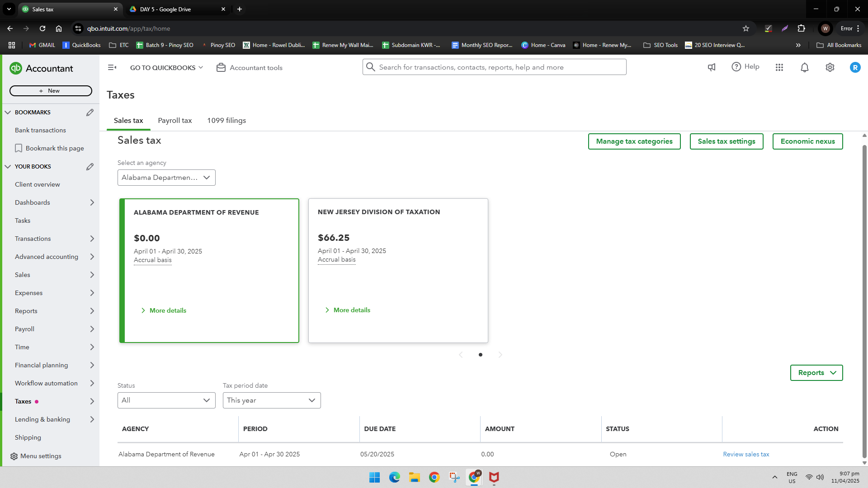868x488 pixels.
Task: Click Review sales tax link
Action: (x=746, y=454)
